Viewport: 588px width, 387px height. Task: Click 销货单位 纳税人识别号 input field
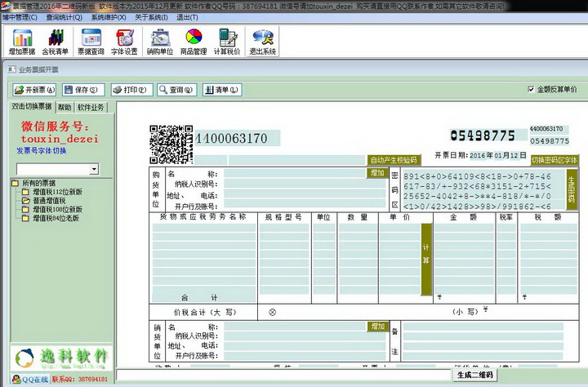click(x=305, y=336)
